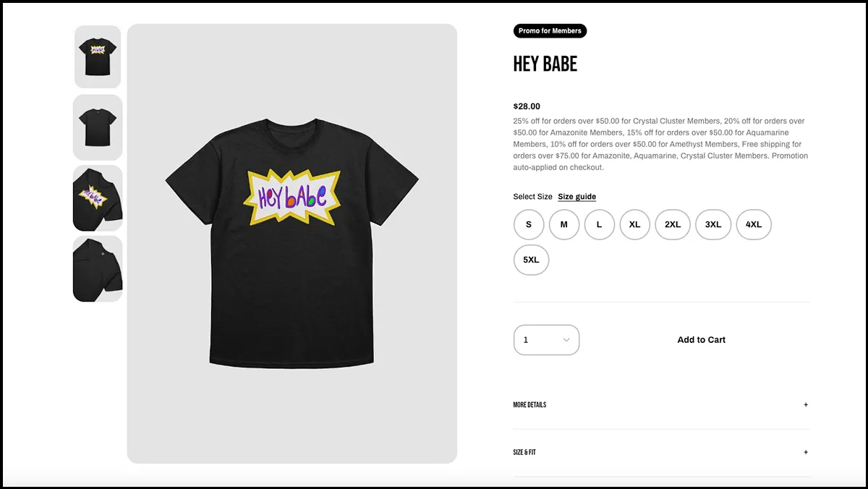
Task: Click the quantity dropdown chevron arrow
Action: [566, 340]
